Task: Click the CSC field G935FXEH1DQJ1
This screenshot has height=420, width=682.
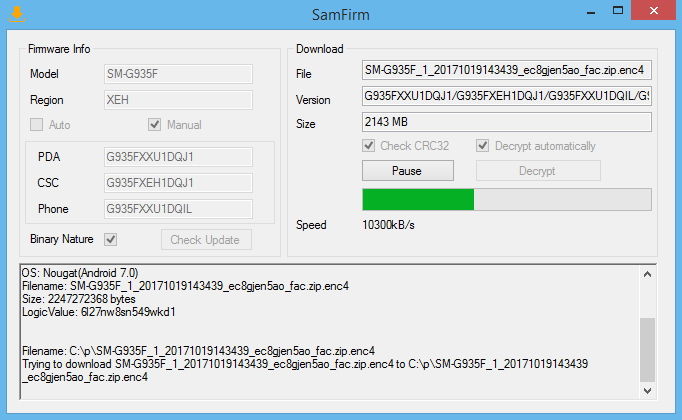Action: pos(178,183)
